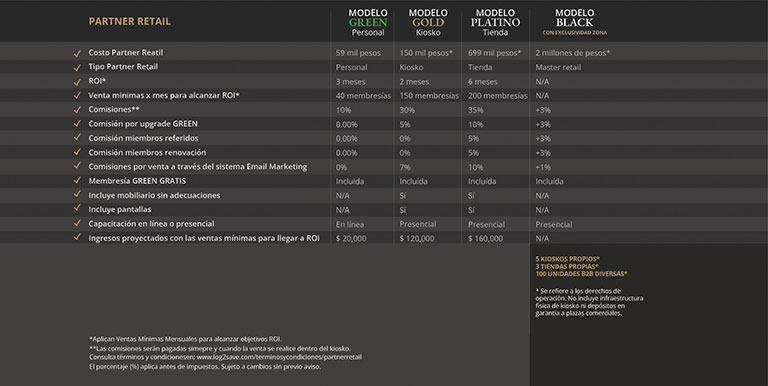
Task: Select the $ 120,000 projected income cell
Action: tap(417, 239)
